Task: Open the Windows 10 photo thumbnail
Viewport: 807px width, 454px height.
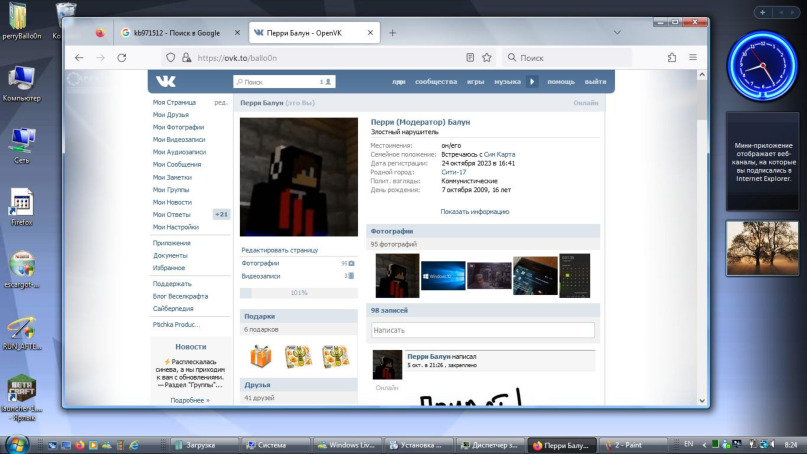Action: coord(442,275)
